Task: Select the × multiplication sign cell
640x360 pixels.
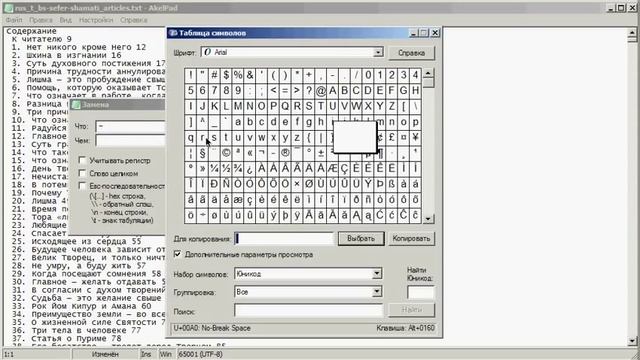Action: (x=297, y=184)
